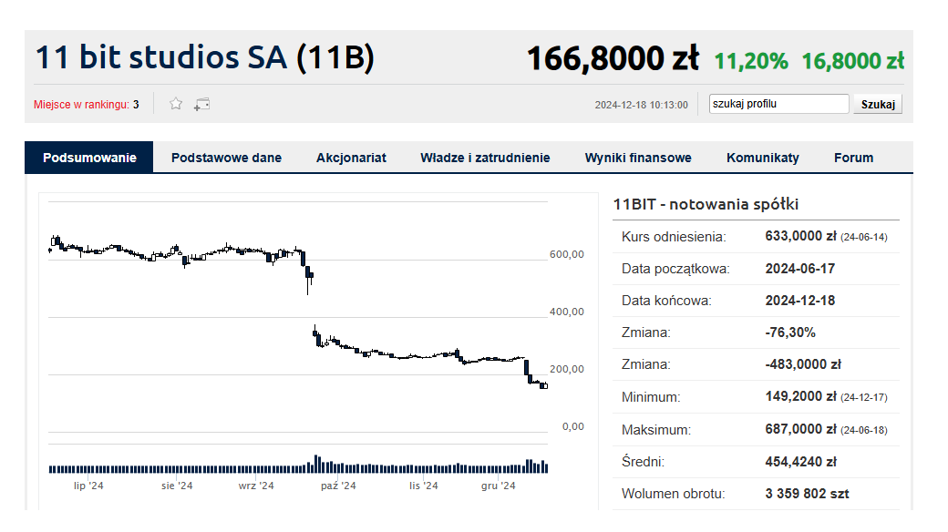Switch to the Podstawowe dane tab
This screenshot has height=532, width=948.
coord(226,158)
